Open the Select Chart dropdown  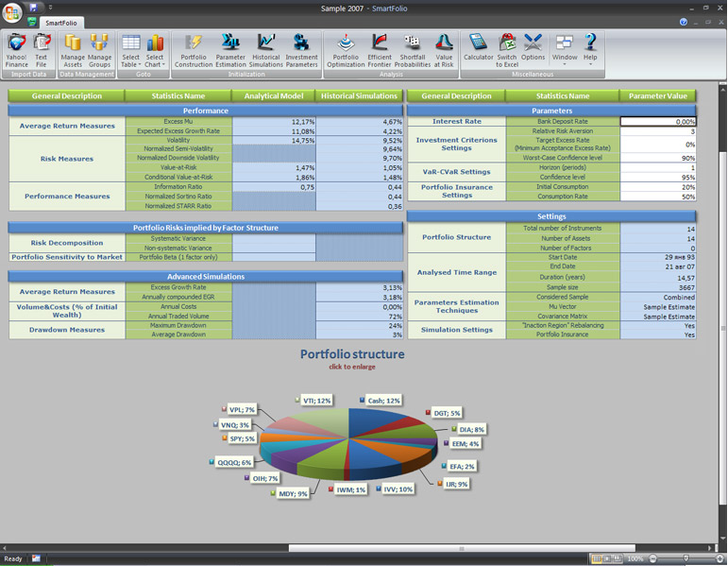tap(155, 51)
